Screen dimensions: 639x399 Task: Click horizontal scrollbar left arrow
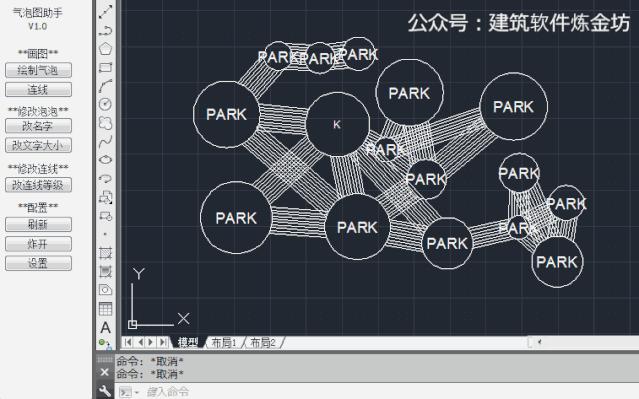(x=539, y=342)
